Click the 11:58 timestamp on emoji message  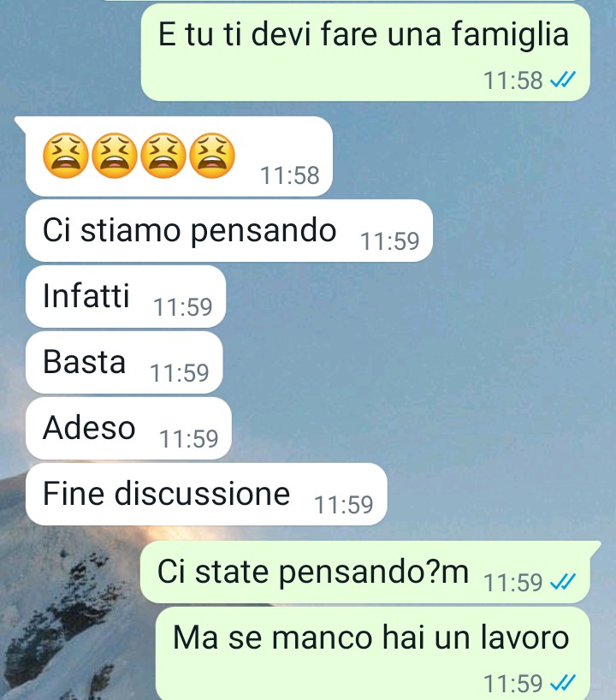coord(290,175)
